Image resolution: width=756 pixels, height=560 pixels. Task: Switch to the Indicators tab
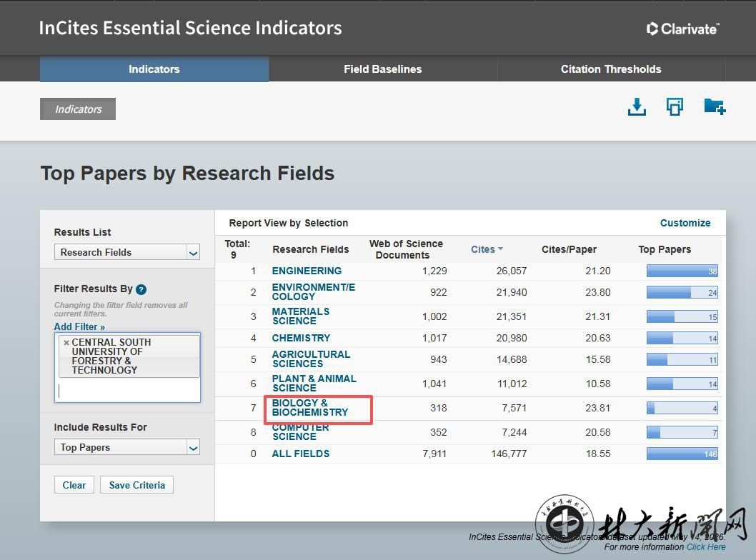pos(154,69)
